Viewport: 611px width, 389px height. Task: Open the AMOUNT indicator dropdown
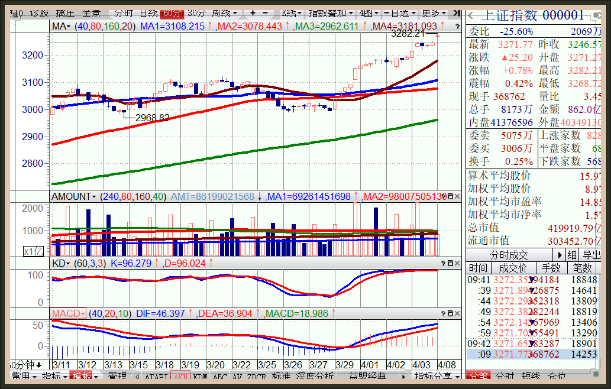pyautogui.click(x=74, y=196)
